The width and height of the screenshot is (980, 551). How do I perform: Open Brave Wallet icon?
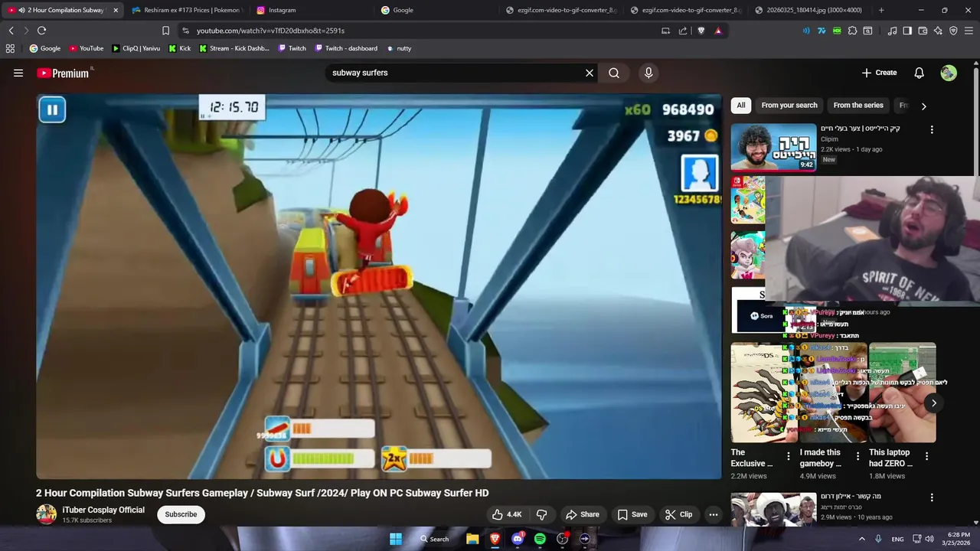(x=923, y=31)
